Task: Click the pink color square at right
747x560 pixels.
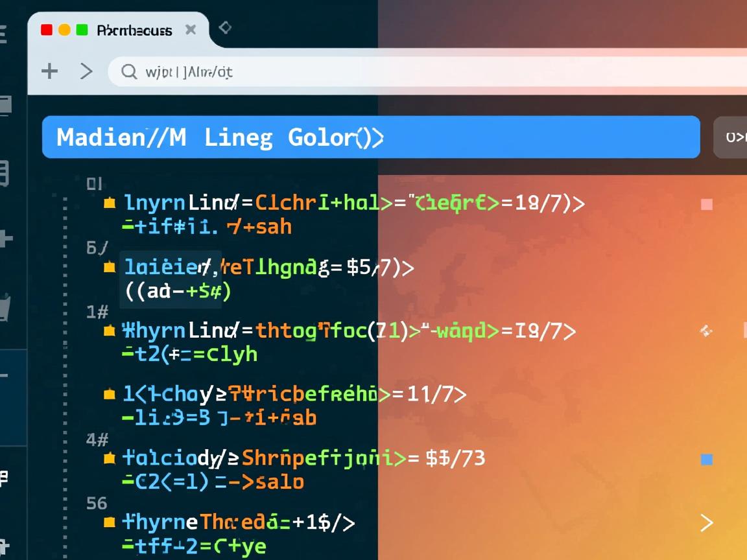Action: (x=707, y=205)
